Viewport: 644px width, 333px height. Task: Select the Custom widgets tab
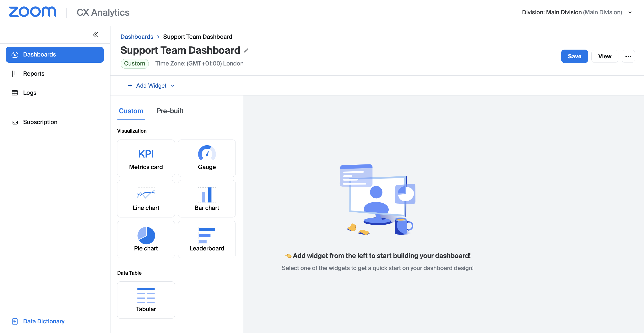point(131,111)
